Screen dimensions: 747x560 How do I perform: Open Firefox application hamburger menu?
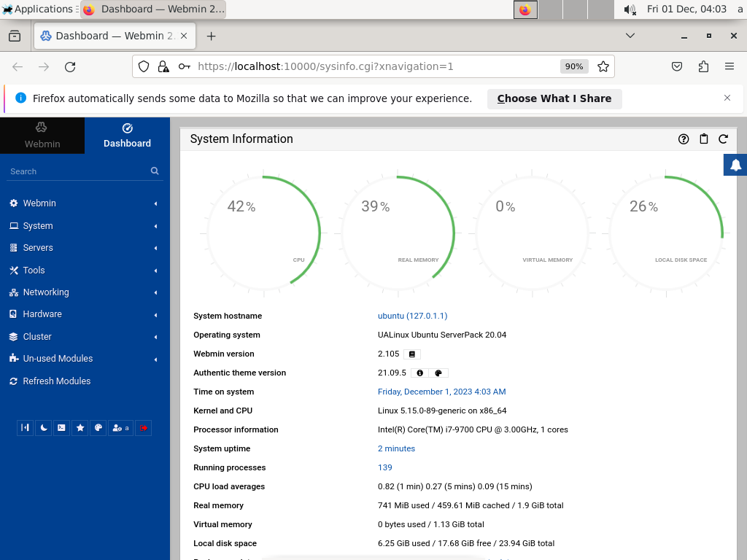click(x=729, y=66)
